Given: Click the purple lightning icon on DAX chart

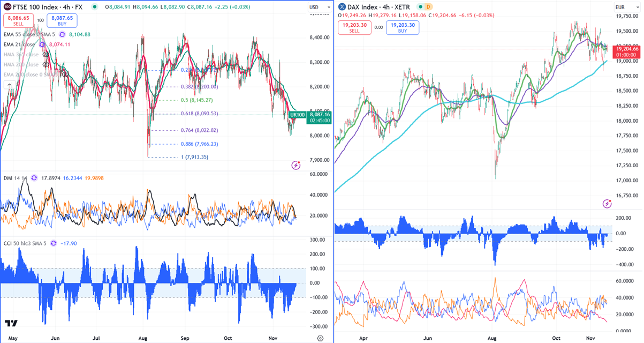Looking at the screenshot, I should 607,204.
